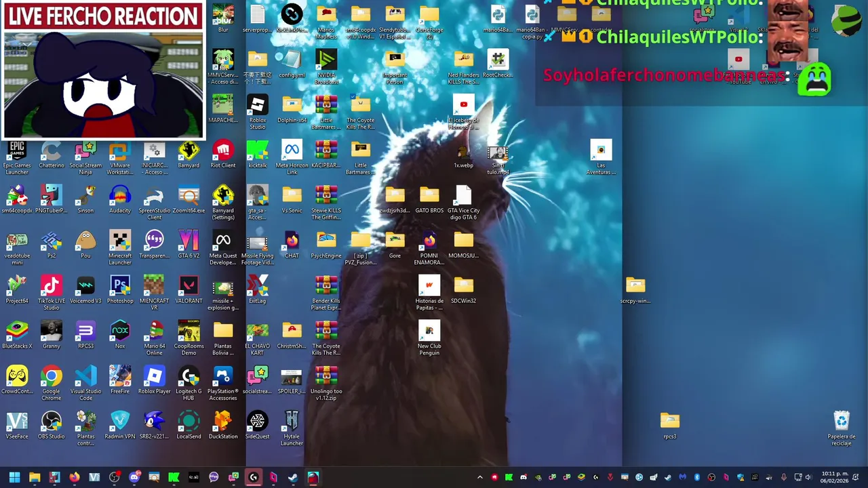This screenshot has height=488, width=868.
Task: Open the clock and date panel
Action: [834, 477]
